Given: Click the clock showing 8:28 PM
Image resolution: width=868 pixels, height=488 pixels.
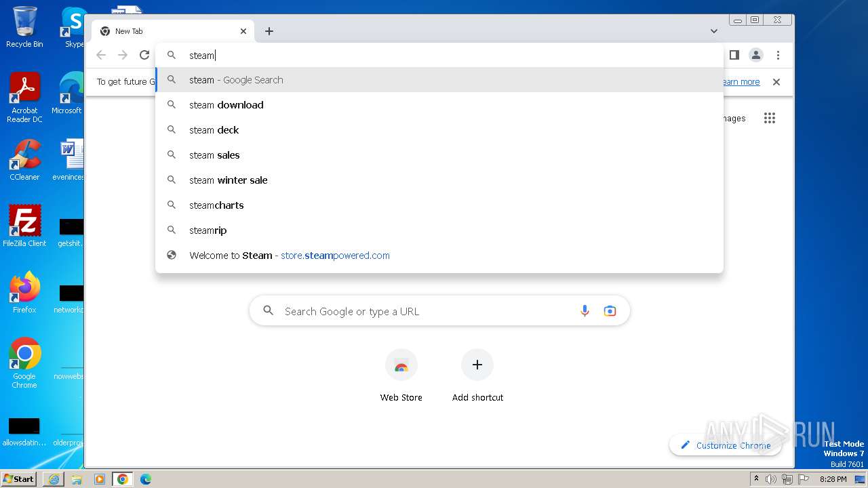Looking at the screenshot, I should coord(833,479).
